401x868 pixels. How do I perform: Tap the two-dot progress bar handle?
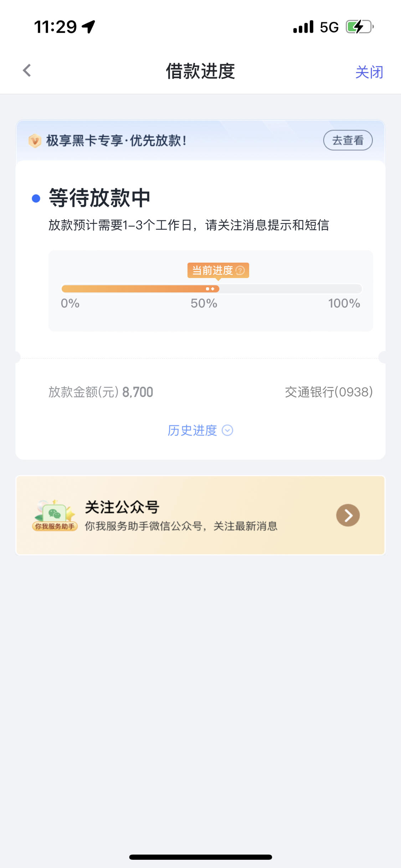210,289
